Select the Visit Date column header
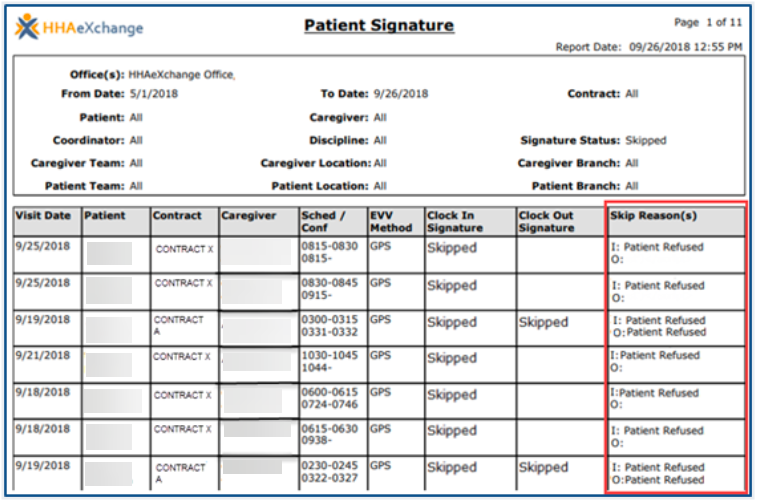The height and width of the screenshot is (500, 757). coord(43,215)
